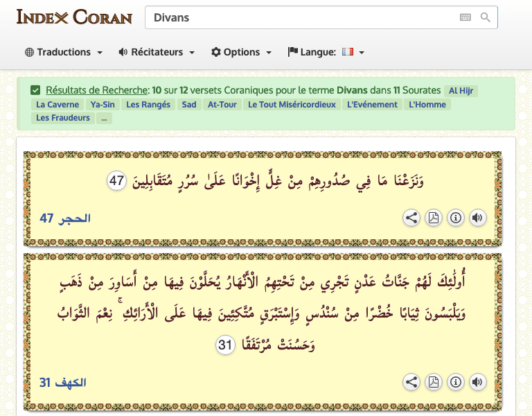Click the search magnifier icon
Image resolution: width=532 pixels, height=416 pixels.
point(485,17)
